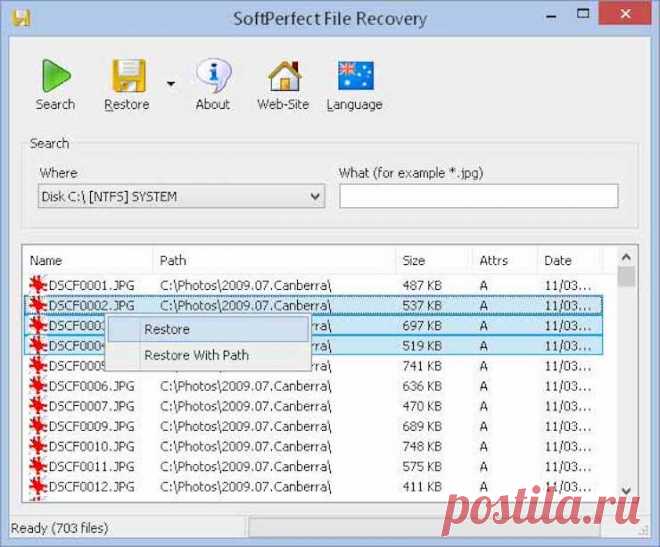Click the path cell of DSCF0006.JPG
This screenshot has height=547, width=660.
(245, 386)
